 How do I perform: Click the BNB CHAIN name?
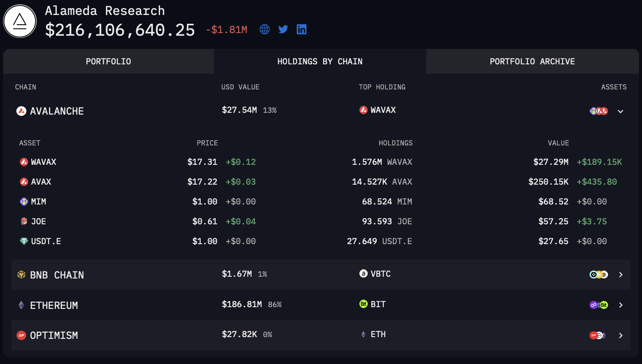(x=57, y=275)
